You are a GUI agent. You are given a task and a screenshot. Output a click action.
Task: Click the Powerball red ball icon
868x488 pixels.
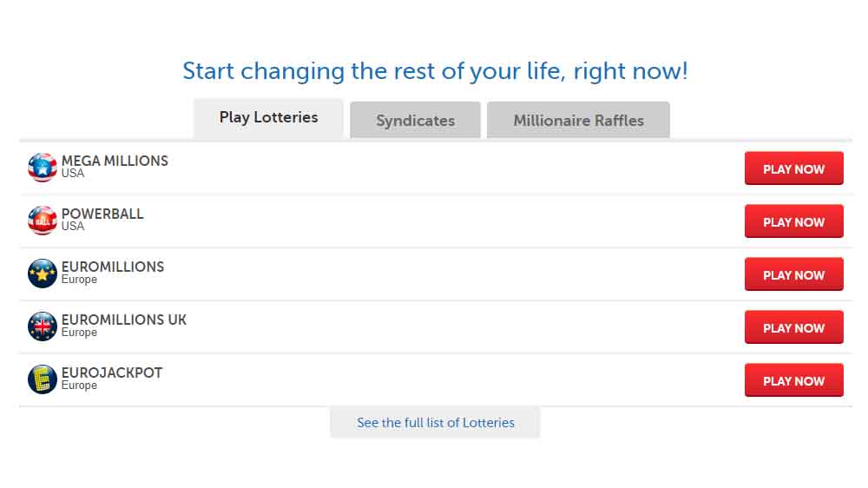pyautogui.click(x=43, y=221)
